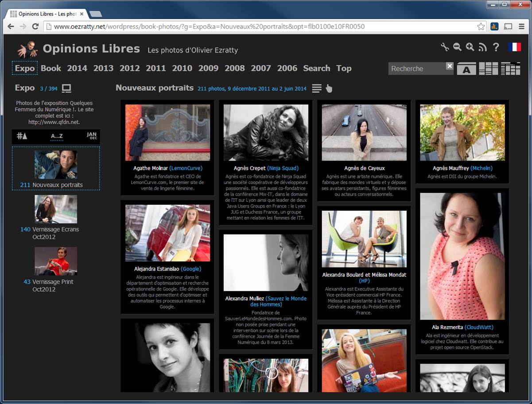Follow the LemonCurve link under Agathe Molinar
This screenshot has height=404, width=532.
[186, 168]
